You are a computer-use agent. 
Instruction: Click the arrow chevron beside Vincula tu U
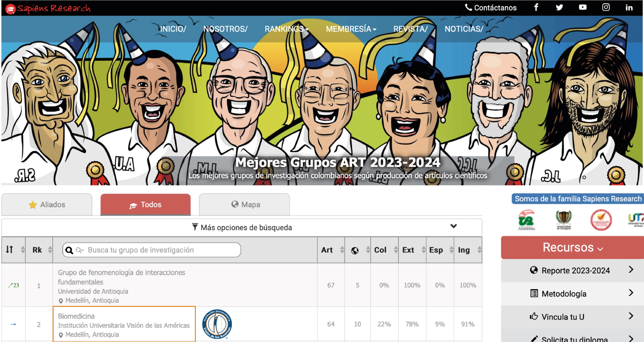(x=631, y=316)
